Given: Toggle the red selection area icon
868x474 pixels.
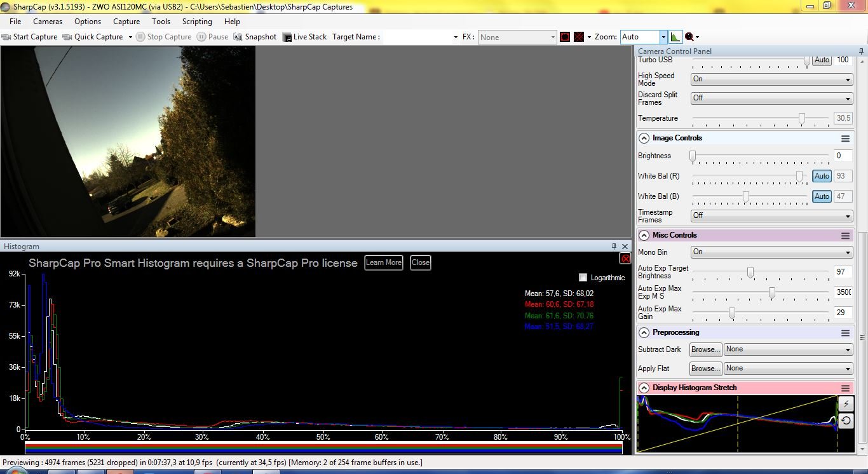Looking at the screenshot, I should (x=565, y=37).
